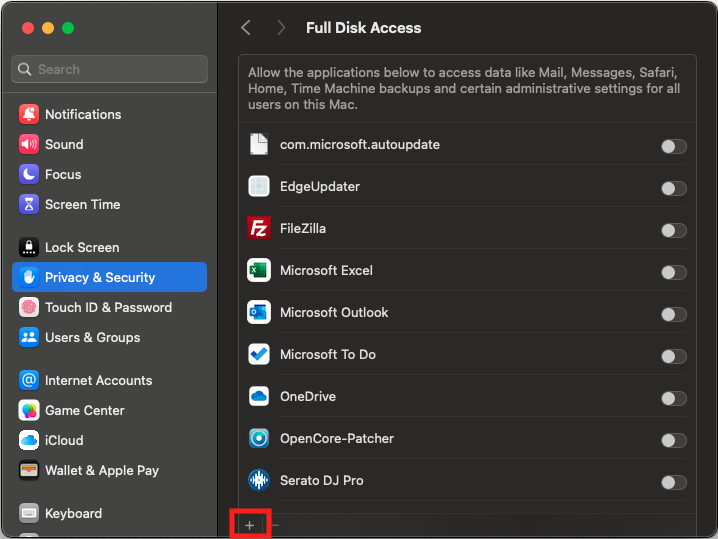This screenshot has height=539, width=718.
Task: Select Game Center in the sidebar
Action: [x=109, y=410]
